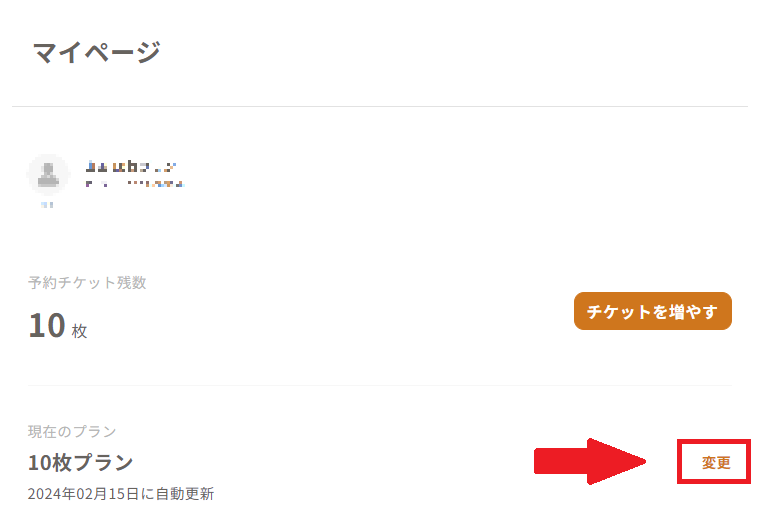
Task: Select the 10枚プラン plan name
Action: point(81,463)
